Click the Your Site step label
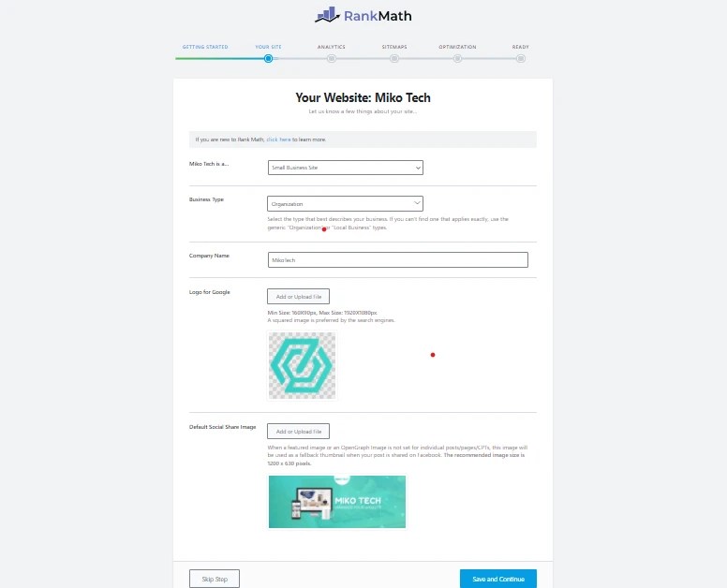The image size is (727, 588). coord(268,47)
